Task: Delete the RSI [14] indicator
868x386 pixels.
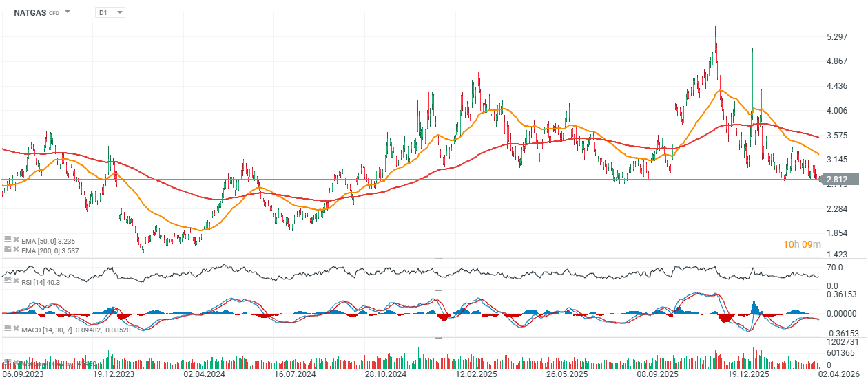Action: tap(16, 281)
